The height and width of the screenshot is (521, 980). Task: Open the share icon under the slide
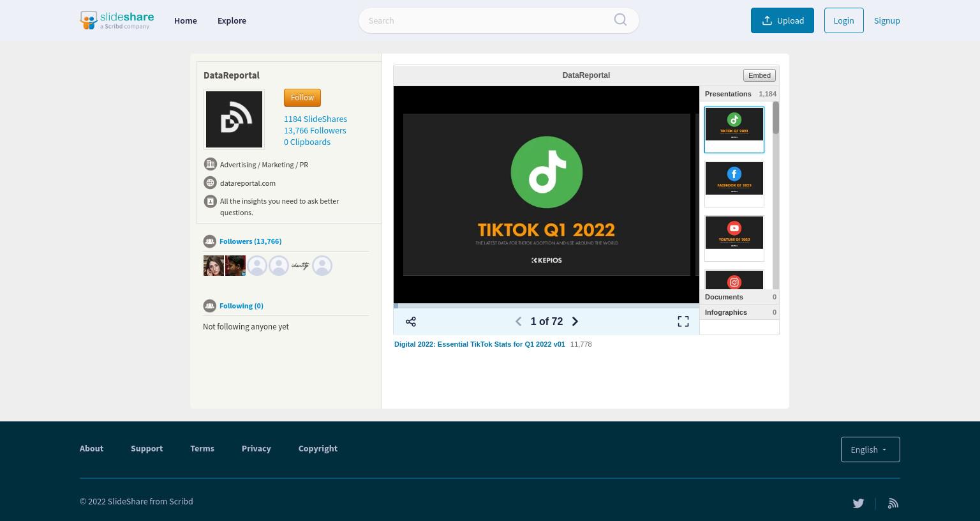(x=411, y=322)
